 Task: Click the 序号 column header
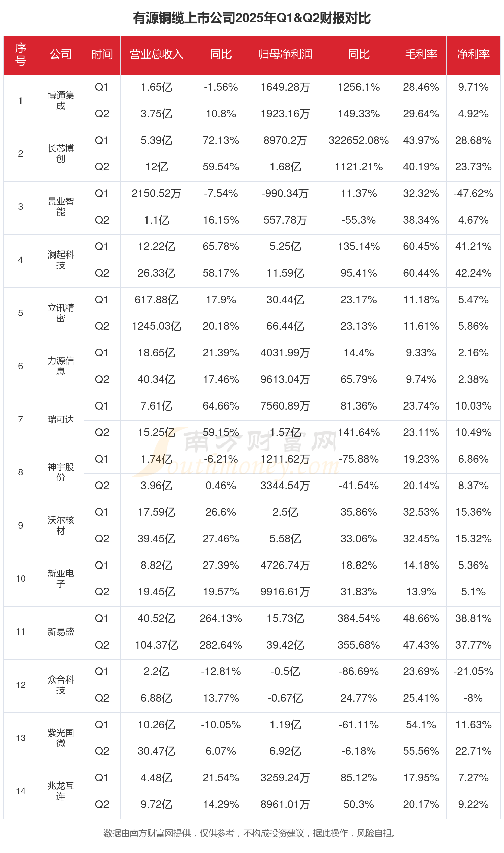tap(20, 54)
